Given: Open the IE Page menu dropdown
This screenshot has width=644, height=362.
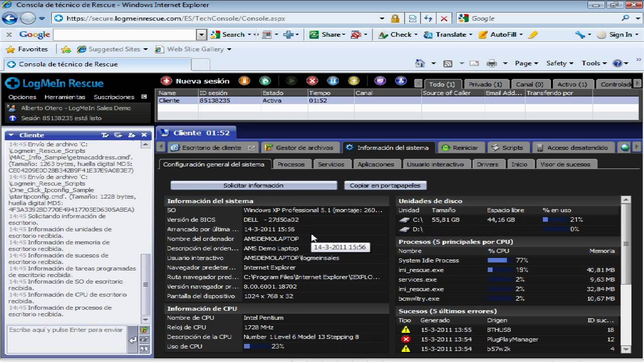Looking at the screenshot, I should tap(527, 63).
